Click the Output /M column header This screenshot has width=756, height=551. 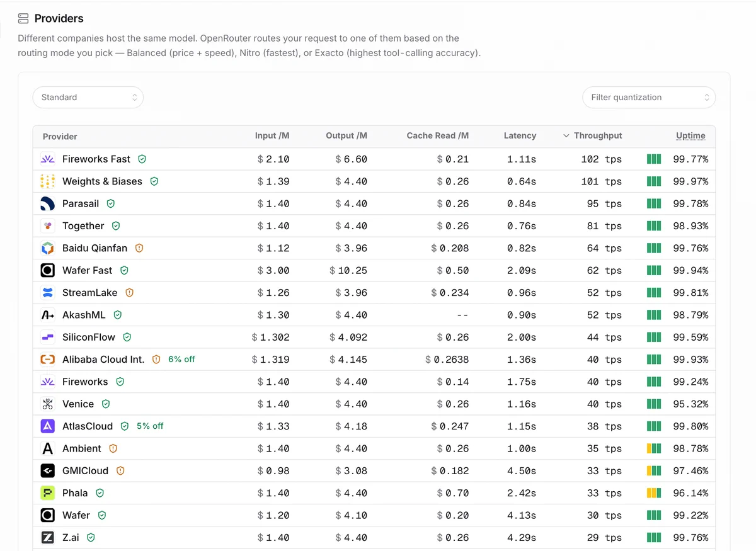pos(346,135)
